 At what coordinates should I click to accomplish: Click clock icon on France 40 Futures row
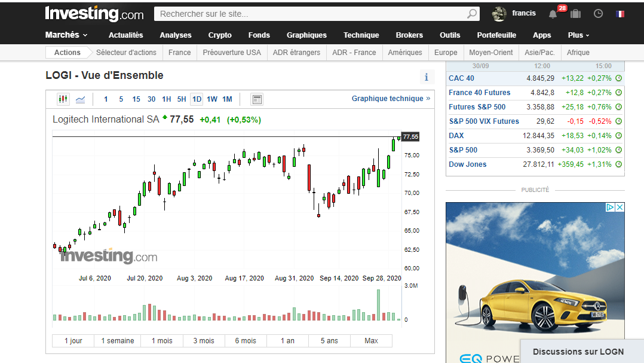click(x=618, y=93)
